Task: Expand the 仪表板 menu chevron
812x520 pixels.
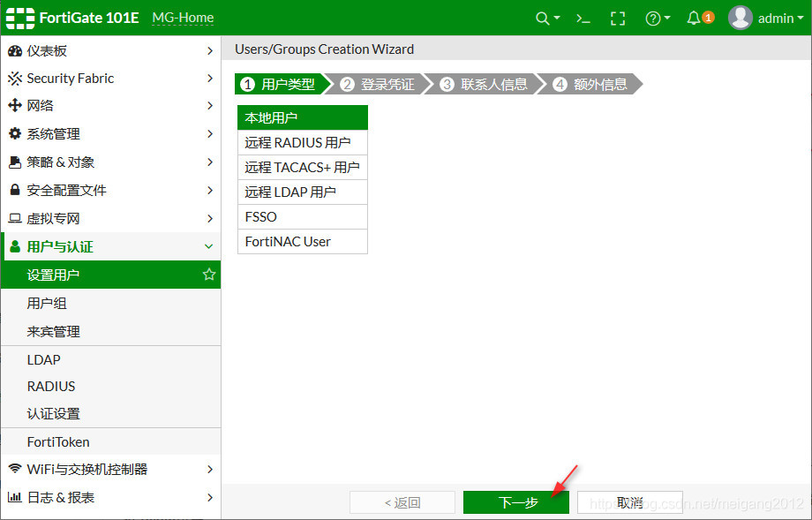Action: 210,50
